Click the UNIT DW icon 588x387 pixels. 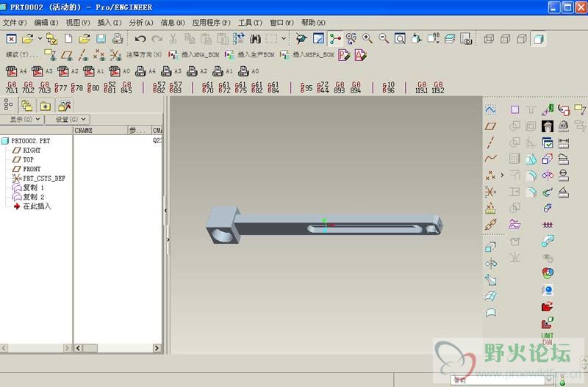coord(548,339)
